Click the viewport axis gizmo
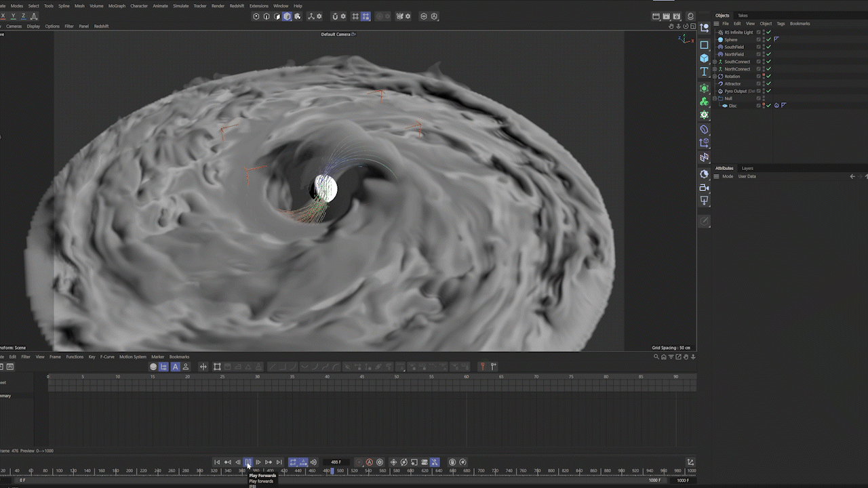The width and height of the screenshot is (868, 488). (x=686, y=39)
